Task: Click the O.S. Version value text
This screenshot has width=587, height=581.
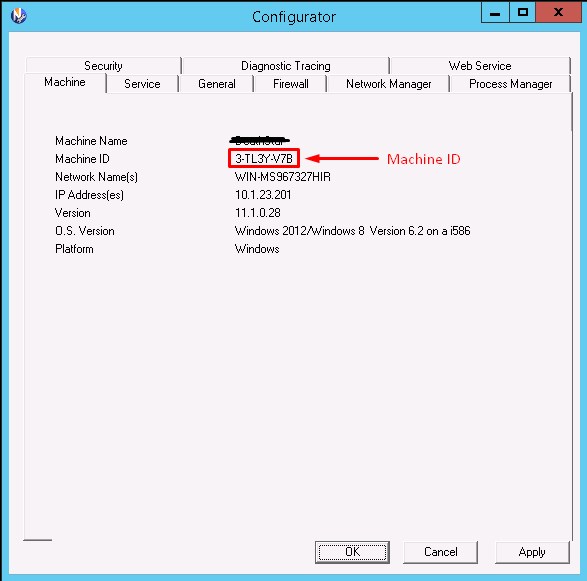Action: pyautogui.click(x=352, y=231)
